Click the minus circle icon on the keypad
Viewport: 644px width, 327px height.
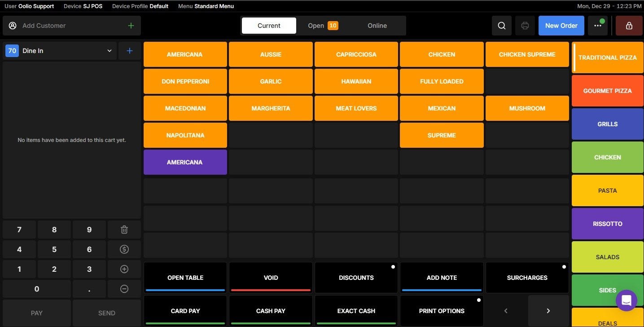pos(124,288)
